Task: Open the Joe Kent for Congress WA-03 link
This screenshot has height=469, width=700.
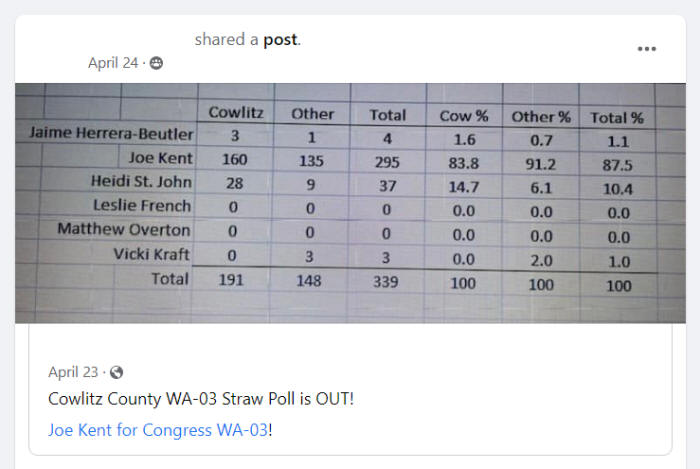Action: coord(158,430)
